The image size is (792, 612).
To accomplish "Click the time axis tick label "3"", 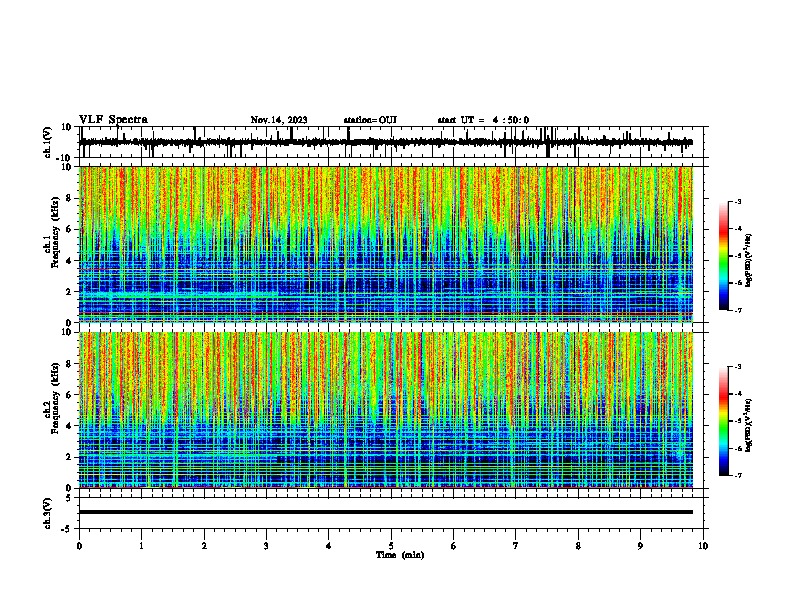I will pos(266,546).
